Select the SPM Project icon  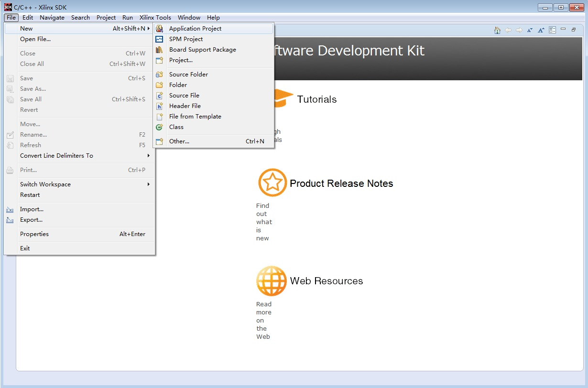(x=160, y=39)
